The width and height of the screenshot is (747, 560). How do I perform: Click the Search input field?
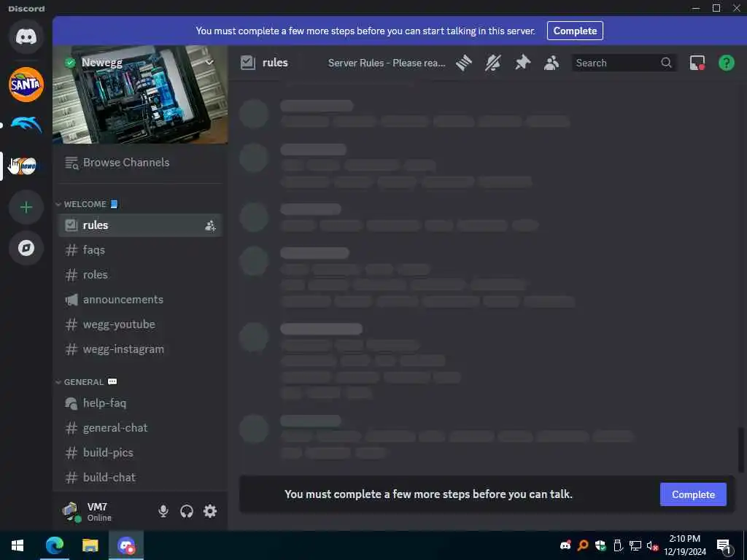[x=624, y=63]
